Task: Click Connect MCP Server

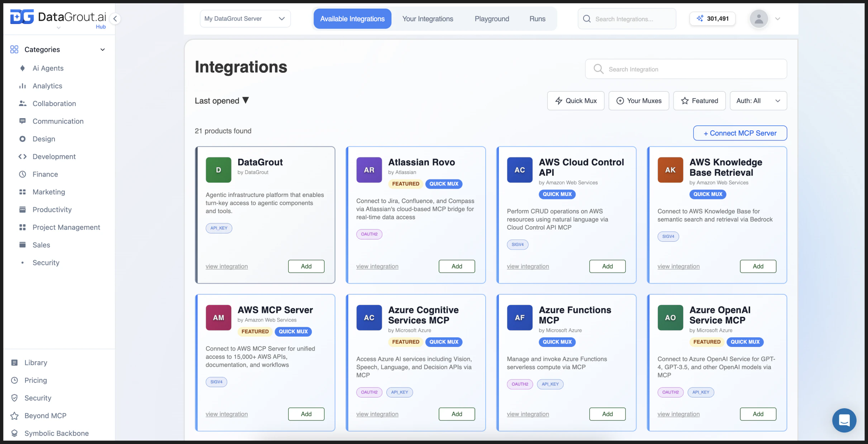Action: coord(740,133)
